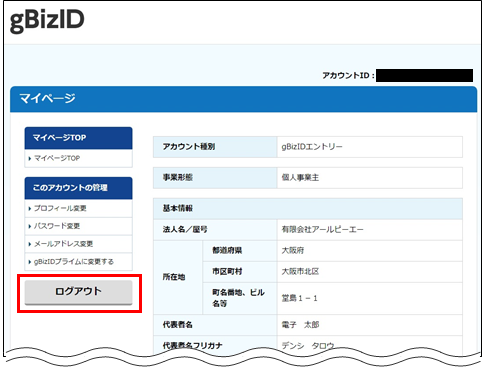This screenshot has width=487, height=368.
Task: Click the 町名番地、ビル名等 label
Action: 240,298
